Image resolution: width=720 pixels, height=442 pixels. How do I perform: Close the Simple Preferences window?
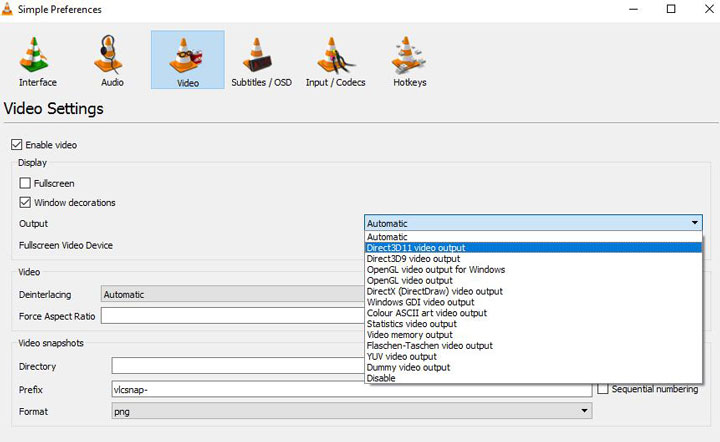(709, 9)
